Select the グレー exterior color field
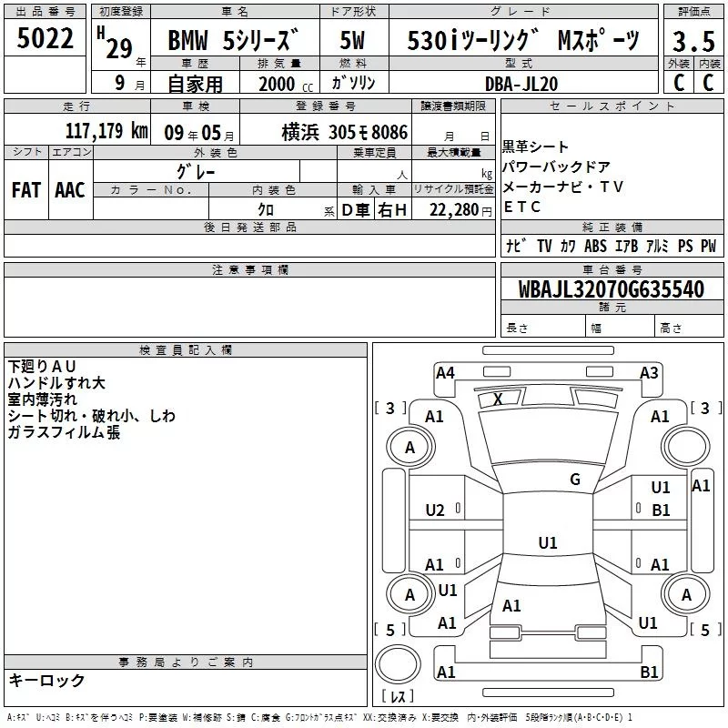Screen dimensions: 728x728 195,170
